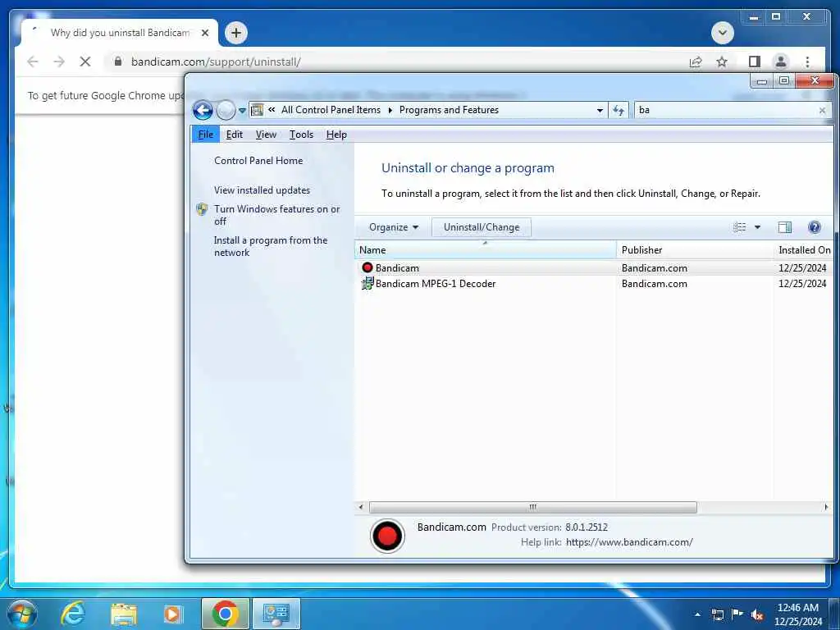Click the MPEG-1 Decoder installer icon
Viewport: 840px width, 630px height.
tap(367, 284)
